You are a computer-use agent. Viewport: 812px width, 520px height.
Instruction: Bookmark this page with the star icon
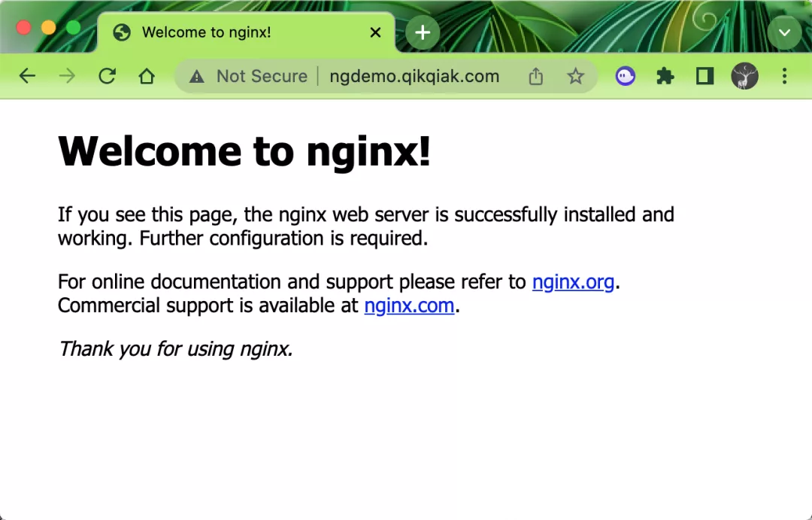tap(575, 76)
